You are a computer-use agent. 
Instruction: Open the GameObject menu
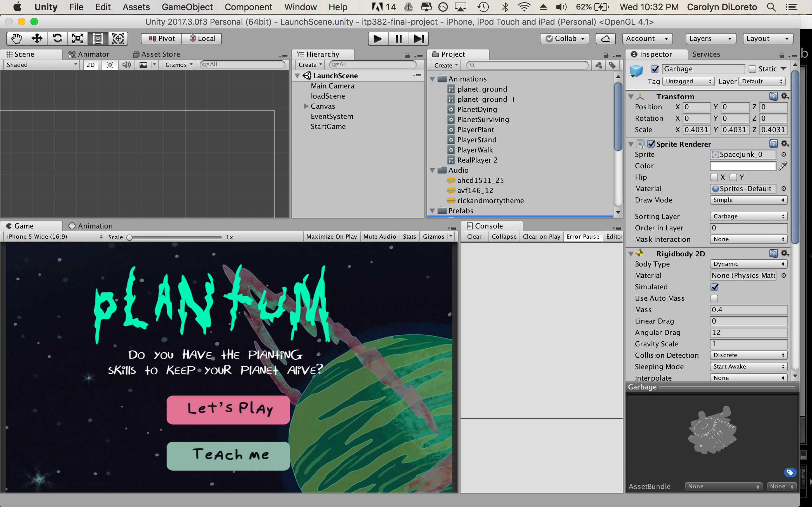click(187, 7)
